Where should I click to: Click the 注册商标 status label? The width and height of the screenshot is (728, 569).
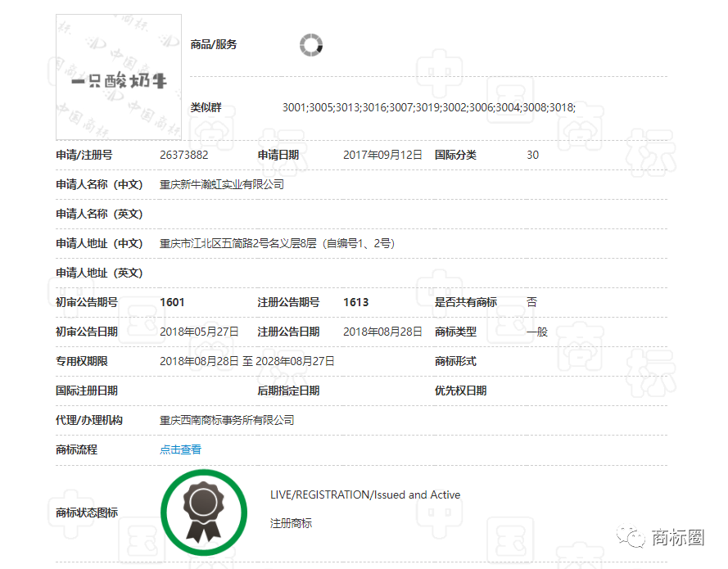291,522
